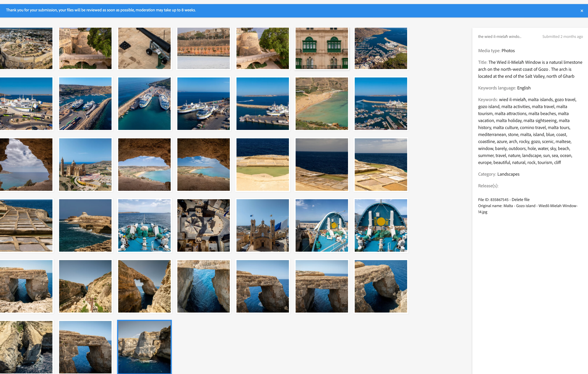Select the cannon with cannonballs thumbnail
This screenshot has height=374, width=588.
pos(144,48)
